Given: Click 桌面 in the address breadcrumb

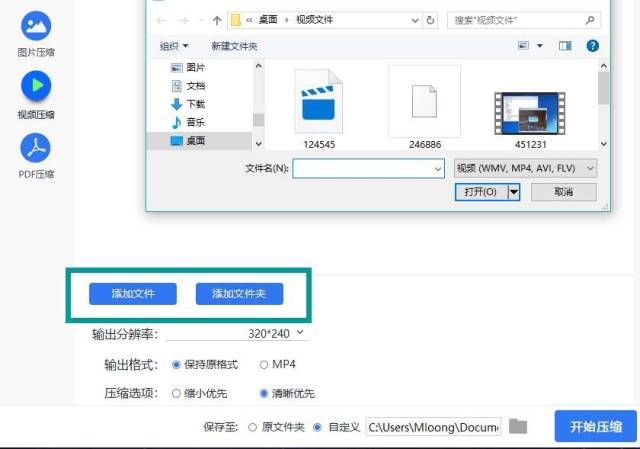Looking at the screenshot, I should (x=268, y=20).
